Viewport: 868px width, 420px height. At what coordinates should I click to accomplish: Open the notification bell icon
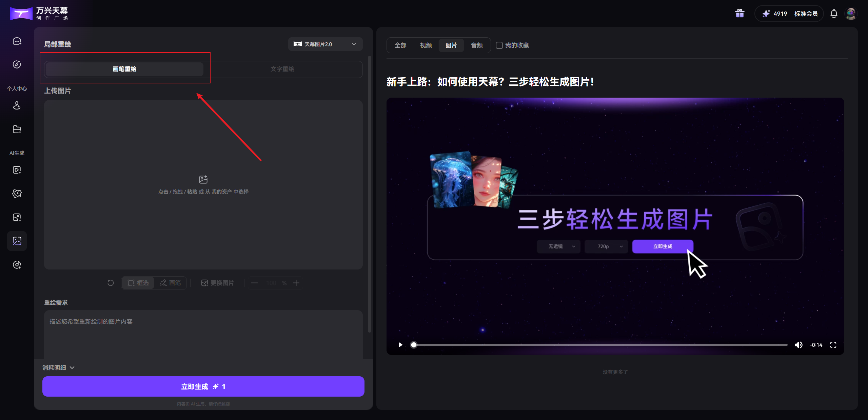834,14
